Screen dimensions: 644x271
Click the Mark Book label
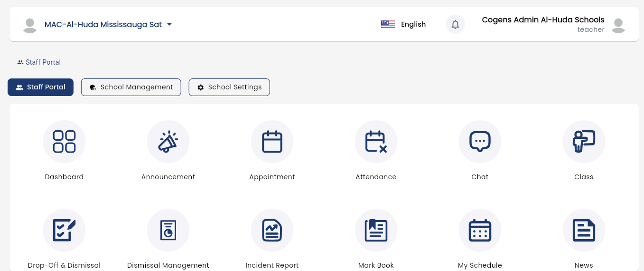pos(376,265)
